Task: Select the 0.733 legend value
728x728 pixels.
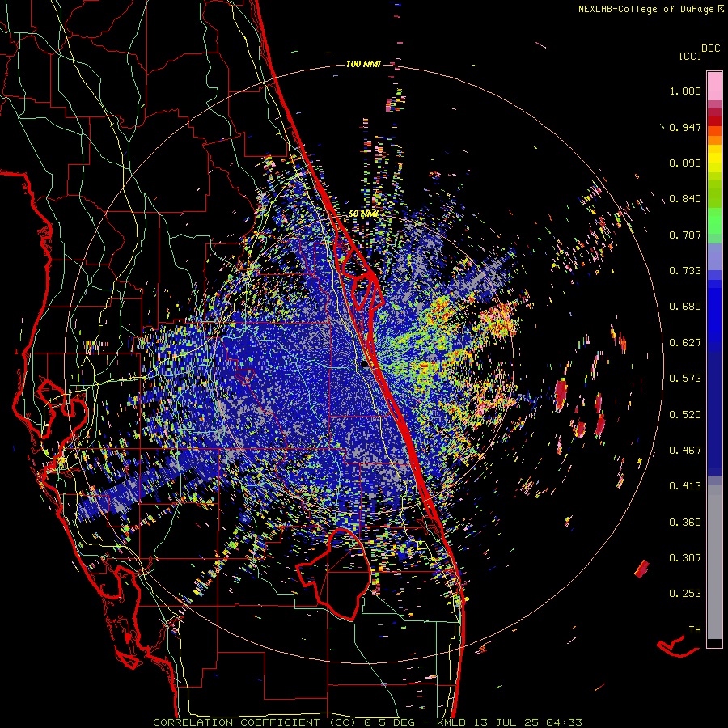Action: coord(685,271)
